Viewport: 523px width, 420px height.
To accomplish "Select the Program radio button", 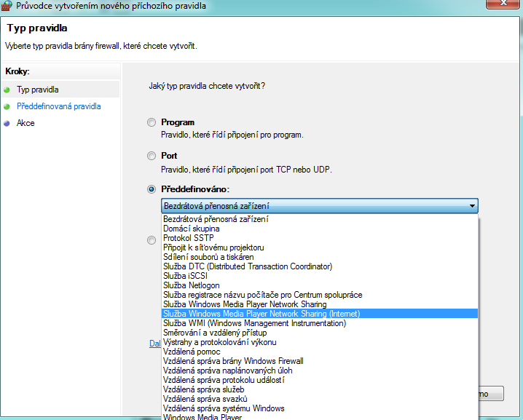I will (x=152, y=122).
